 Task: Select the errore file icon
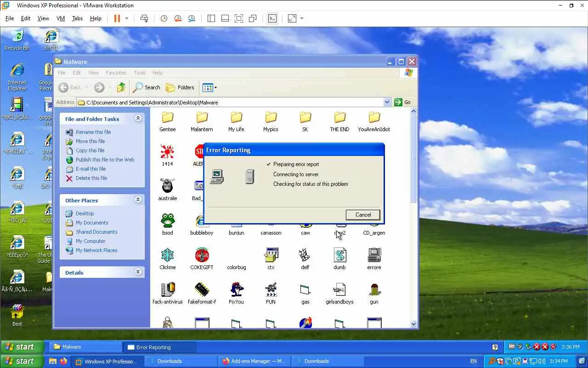coord(374,255)
